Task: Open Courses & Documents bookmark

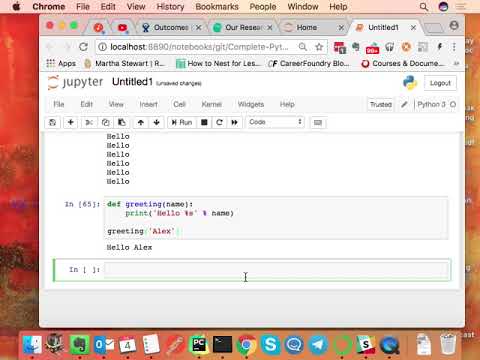Action: 403,63
